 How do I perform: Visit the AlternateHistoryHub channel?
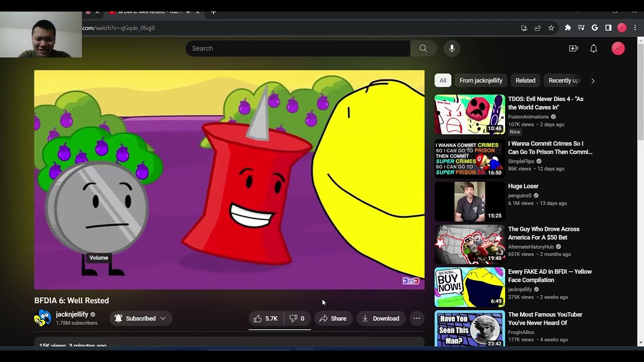pyautogui.click(x=531, y=247)
